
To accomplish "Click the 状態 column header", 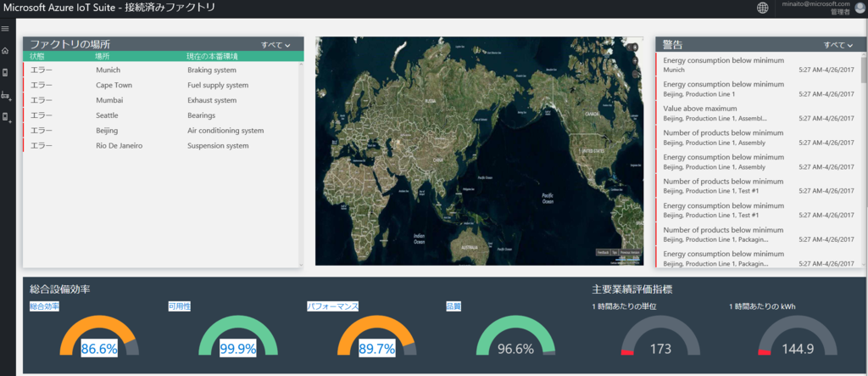I will pos(37,56).
